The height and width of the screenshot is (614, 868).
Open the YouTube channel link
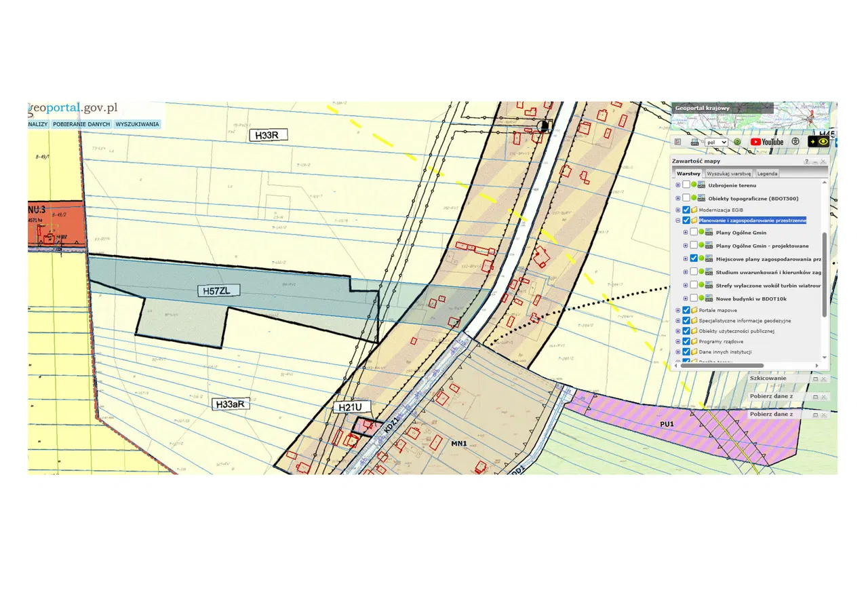pos(766,142)
